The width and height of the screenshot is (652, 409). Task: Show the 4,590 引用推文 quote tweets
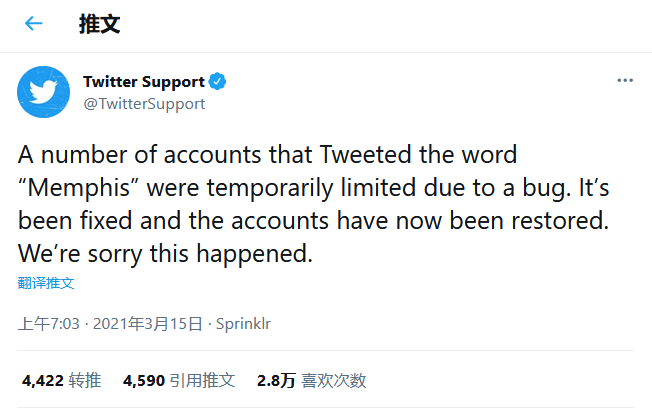tap(179, 380)
